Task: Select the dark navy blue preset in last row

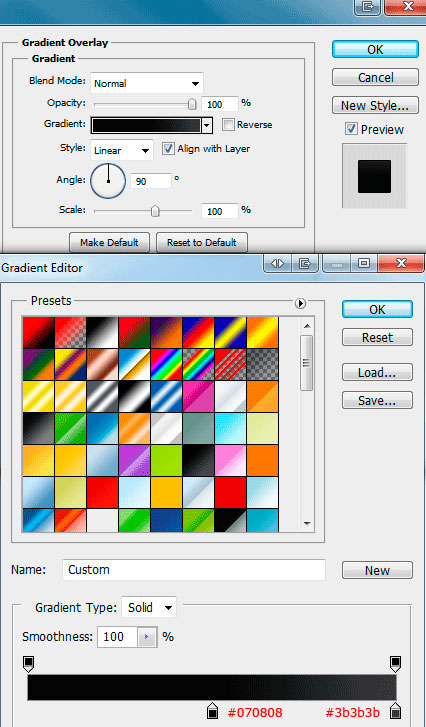Action: [166, 520]
